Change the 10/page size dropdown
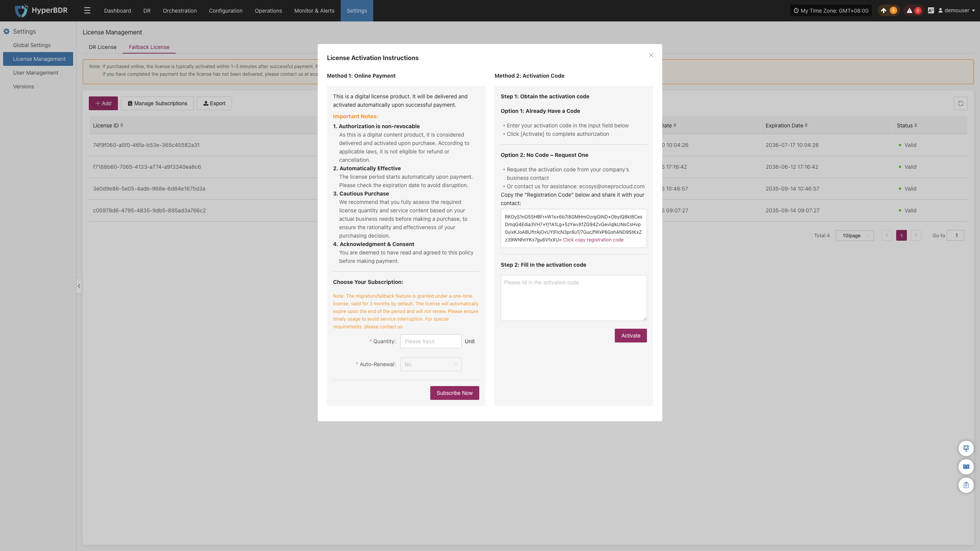The image size is (980, 551). click(x=854, y=235)
